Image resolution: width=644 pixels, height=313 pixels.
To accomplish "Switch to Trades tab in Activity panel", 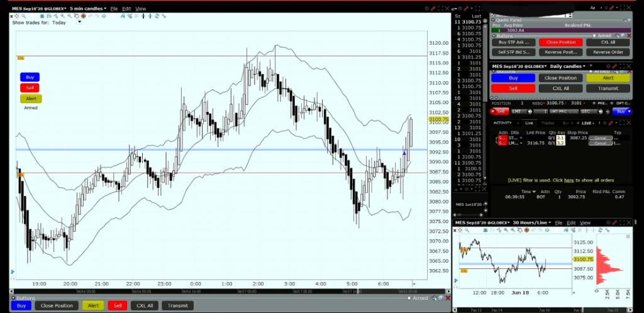I will point(548,123).
